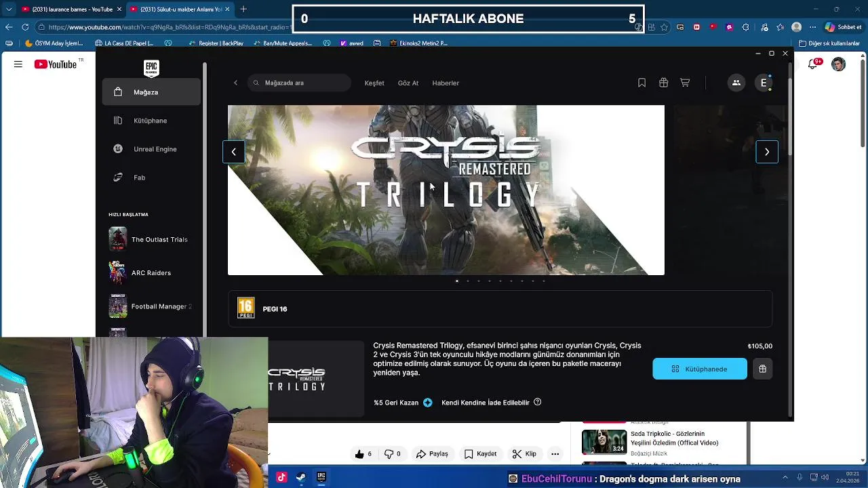Open Diğer sık kullanılanlar folder
This screenshot has height=488, width=868.
(x=829, y=43)
